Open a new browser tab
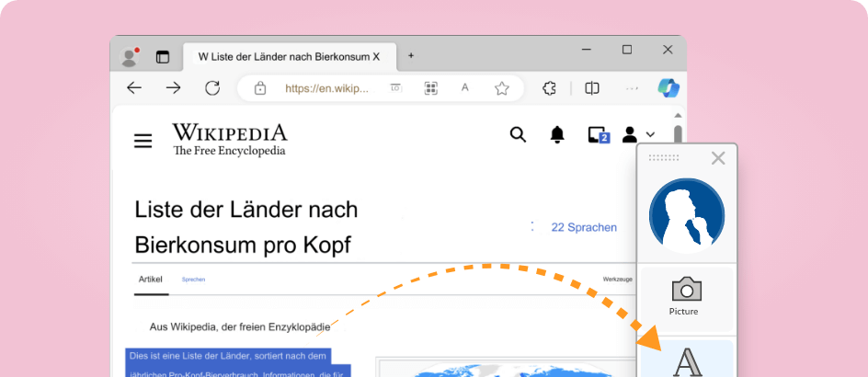Screen dimensions: 868x377 click(411, 56)
